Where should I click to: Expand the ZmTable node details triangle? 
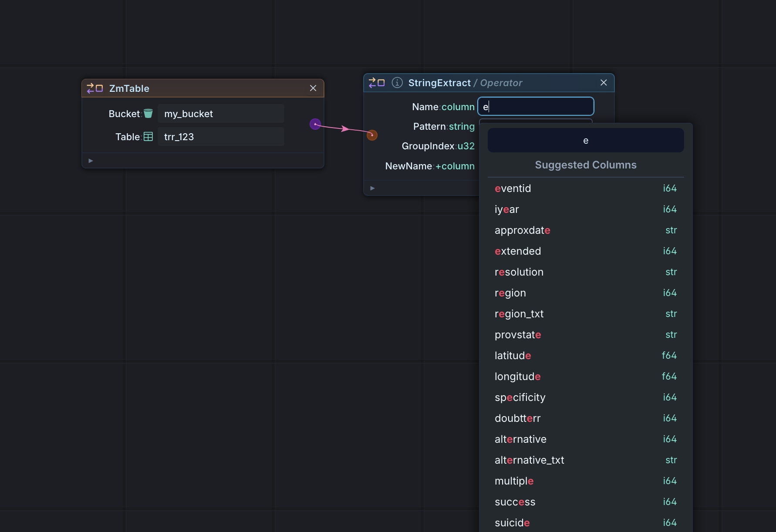pyautogui.click(x=91, y=161)
